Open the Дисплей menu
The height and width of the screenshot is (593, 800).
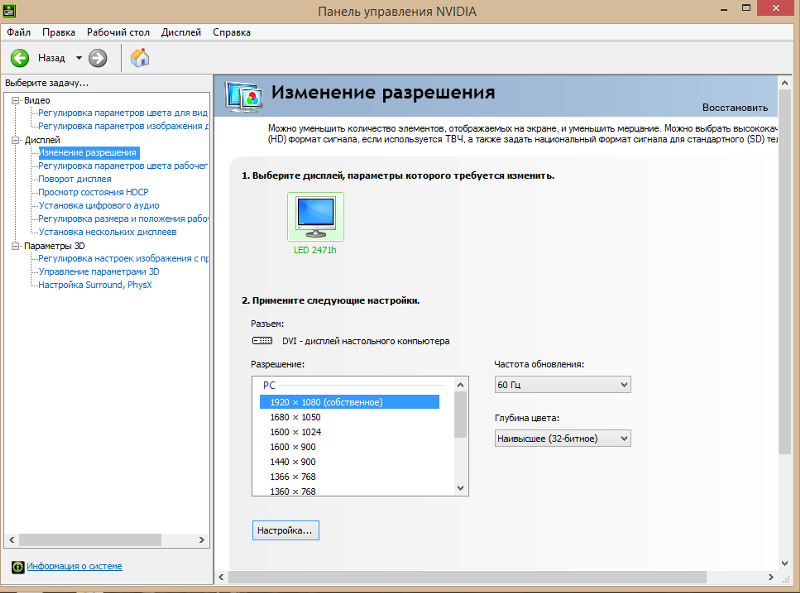pos(181,32)
